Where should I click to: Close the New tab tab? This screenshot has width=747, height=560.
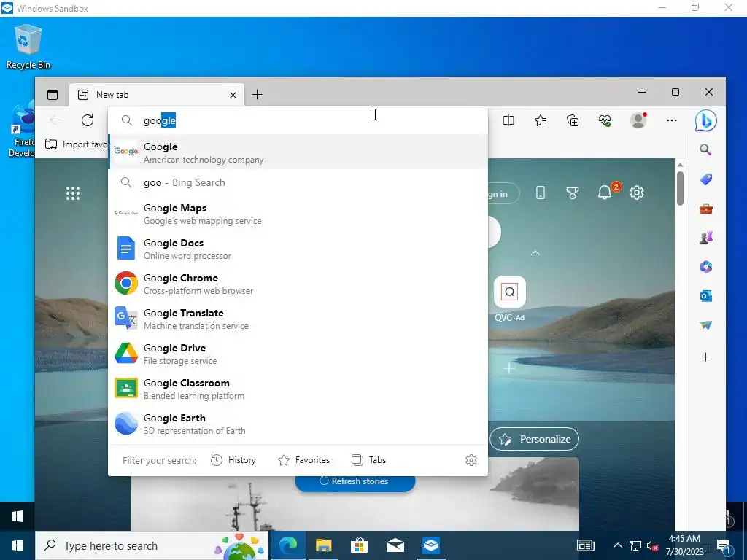pos(233,95)
